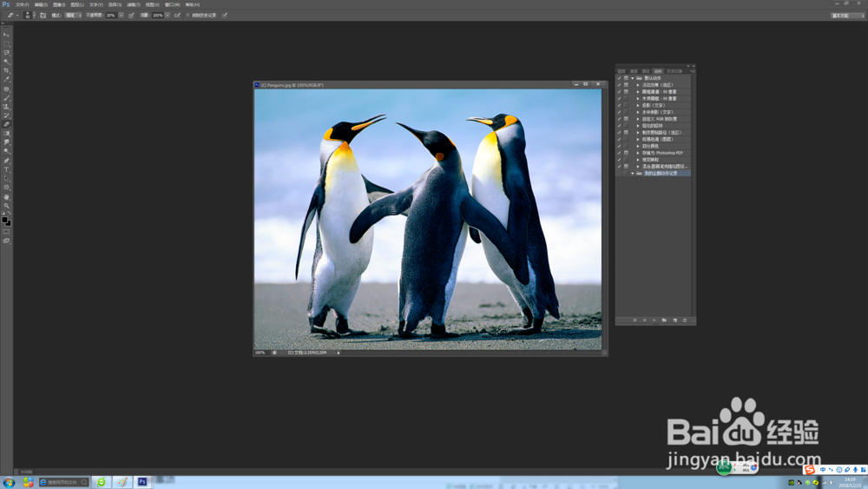Toggle checkmark for 熔化的铅块 action
This screenshot has height=489, width=868.
pyautogui.click(x=619, y=126)
